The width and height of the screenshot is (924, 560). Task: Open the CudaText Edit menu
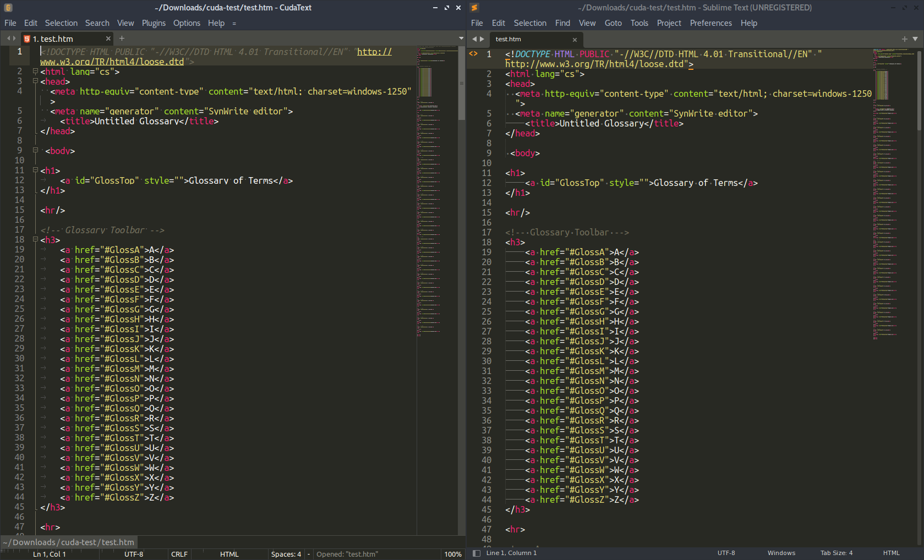click(31, 23)
